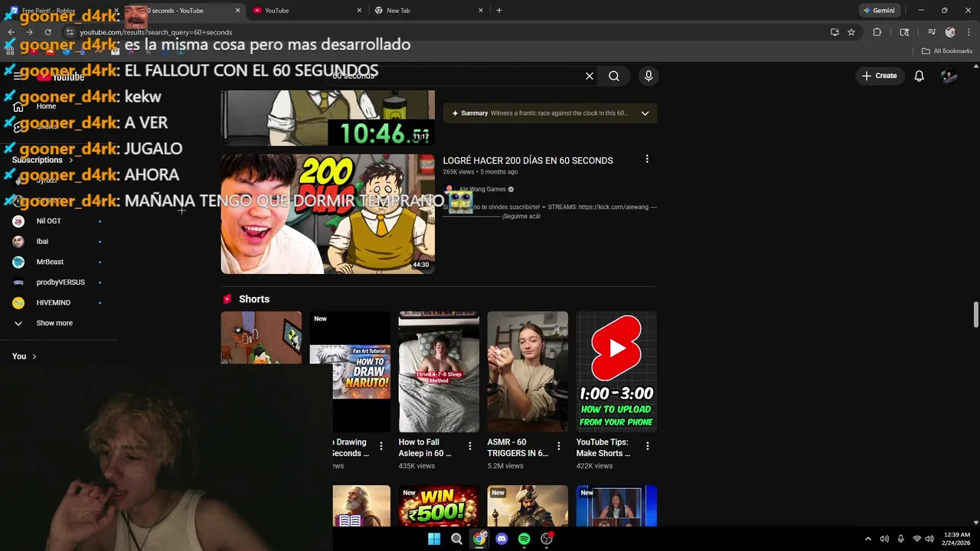Open volume control in system tray

[929, 539]
